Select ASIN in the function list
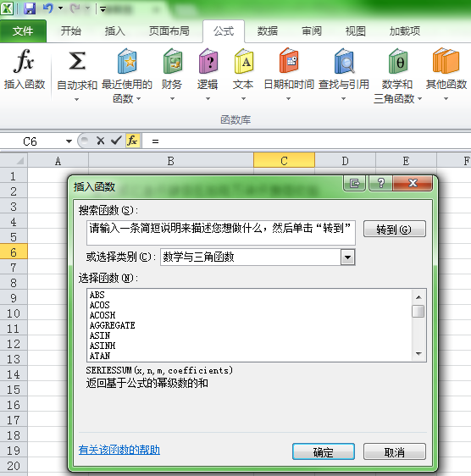 click(x=100, y=335)
